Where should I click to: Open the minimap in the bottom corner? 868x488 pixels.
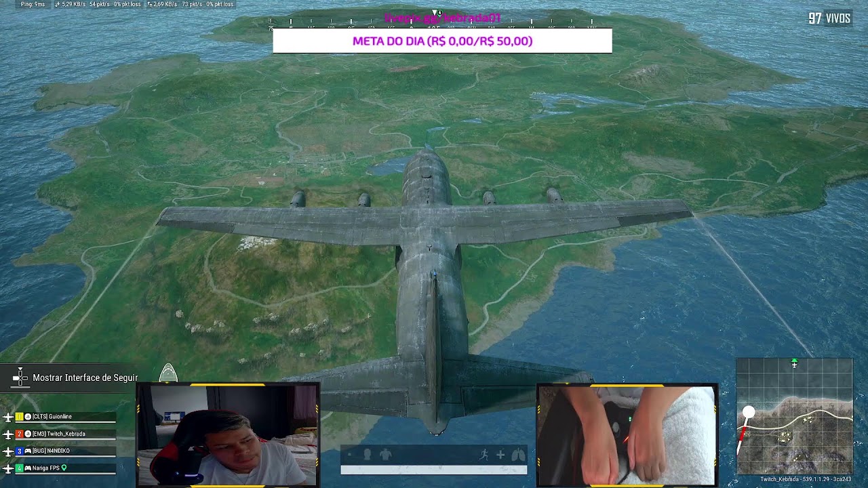(x=794, y=416)
